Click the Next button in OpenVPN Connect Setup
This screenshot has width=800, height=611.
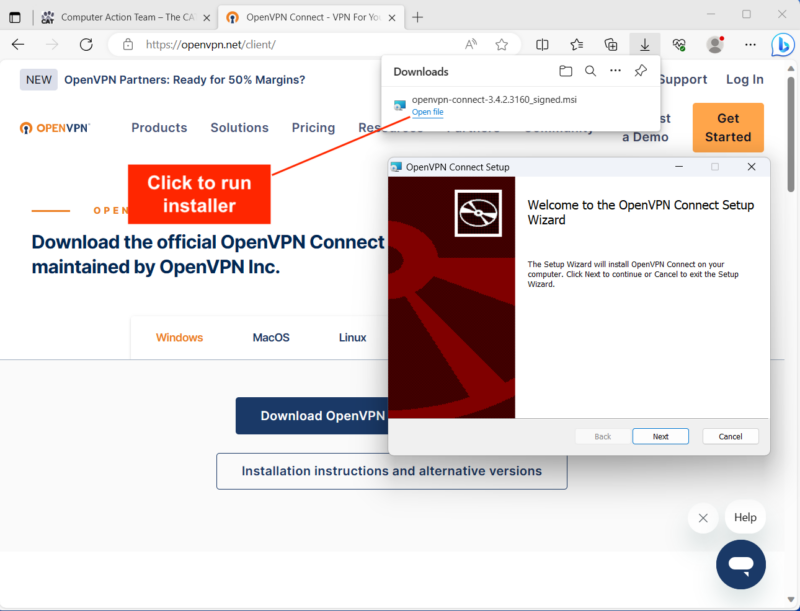[x=660, y=436]
